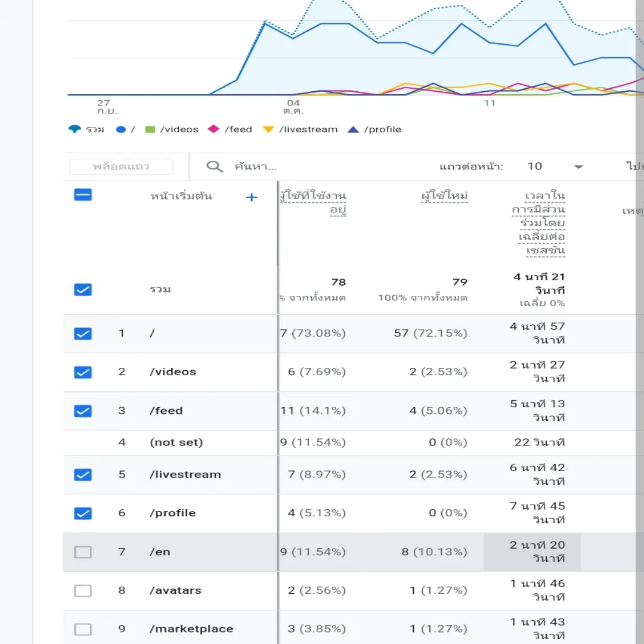
Task: Click the 11 (14.1%) active users value
Action: tap(313, 410)
